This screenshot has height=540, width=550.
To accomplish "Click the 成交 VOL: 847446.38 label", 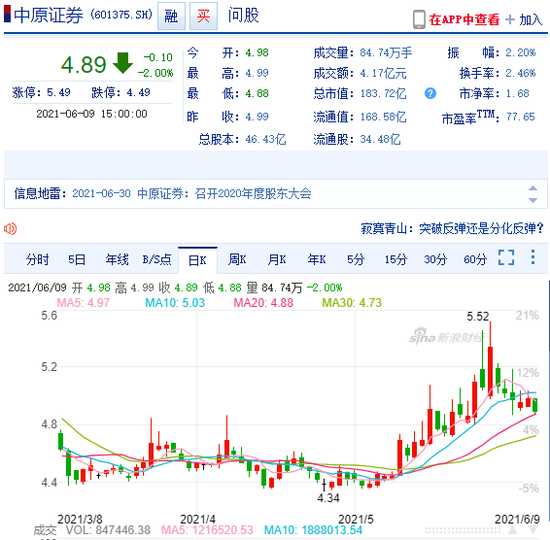I will (x=92, y=530).
